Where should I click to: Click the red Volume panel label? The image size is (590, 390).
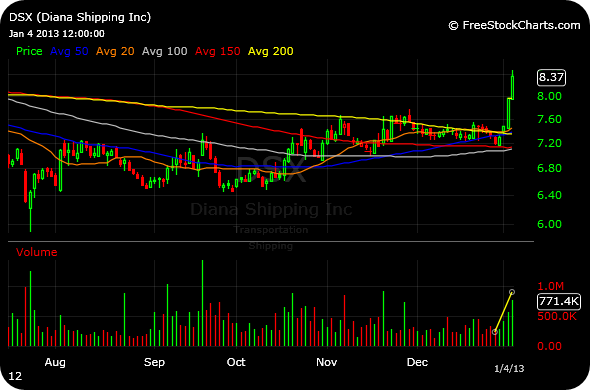tap(36, 252)
